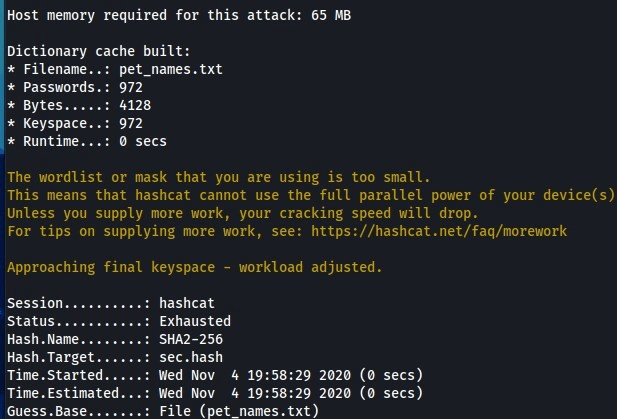
Task: Click the Hash.Name SHA2-256 line
Action: (113, 340)
